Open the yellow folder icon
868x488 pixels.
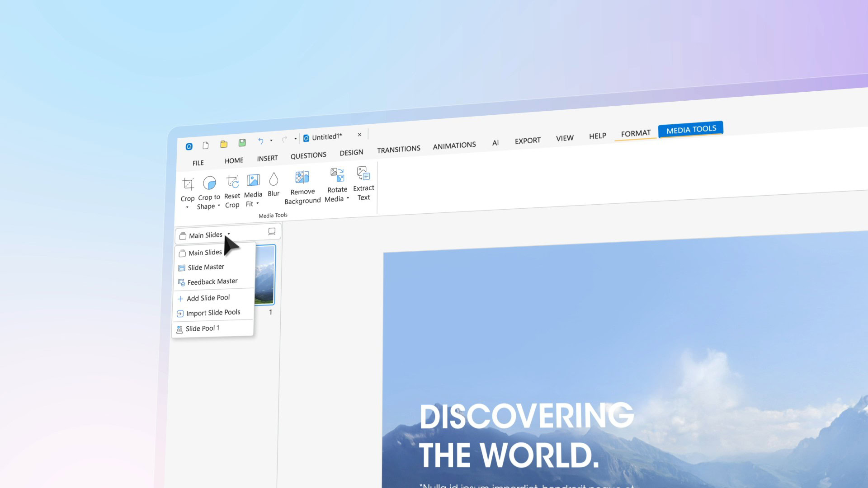[224, 144]
